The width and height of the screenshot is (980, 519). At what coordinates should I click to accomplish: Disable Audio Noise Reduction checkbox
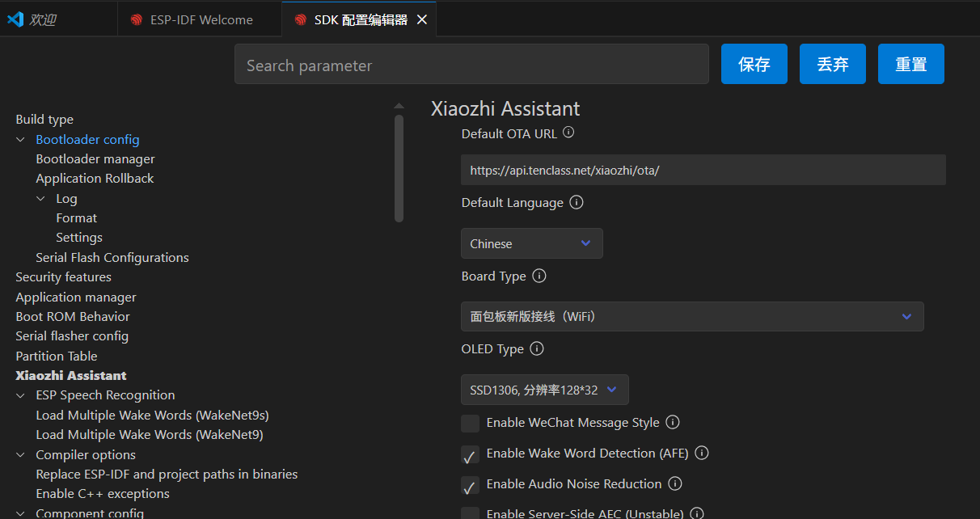click(x=470, y=485)
